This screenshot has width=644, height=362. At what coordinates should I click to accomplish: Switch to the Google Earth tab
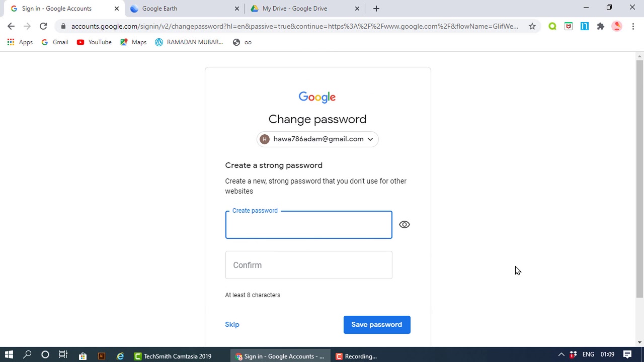tap(185, 9)
